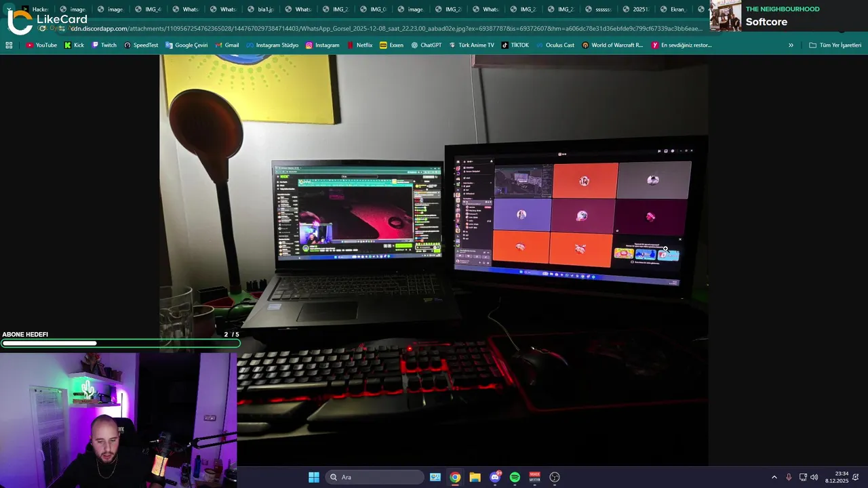Switch to the bia1.jp browser tab
This screenshot has height=488, width=868.
pyautogui.click(x=260, y=9)
